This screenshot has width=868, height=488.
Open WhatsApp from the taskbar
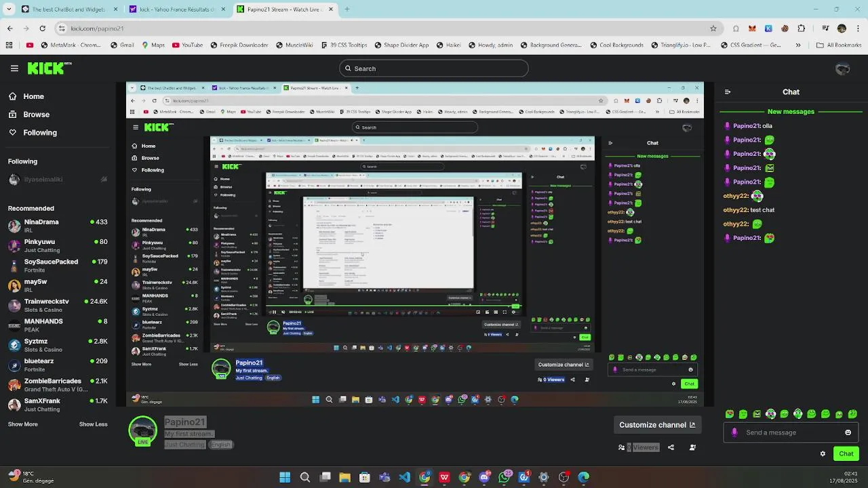point(504,477)
